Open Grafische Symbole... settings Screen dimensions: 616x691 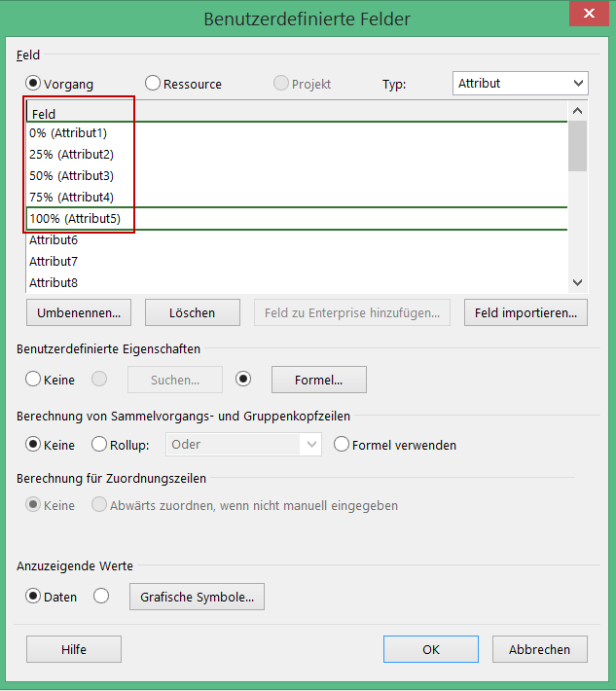(197, 597)
